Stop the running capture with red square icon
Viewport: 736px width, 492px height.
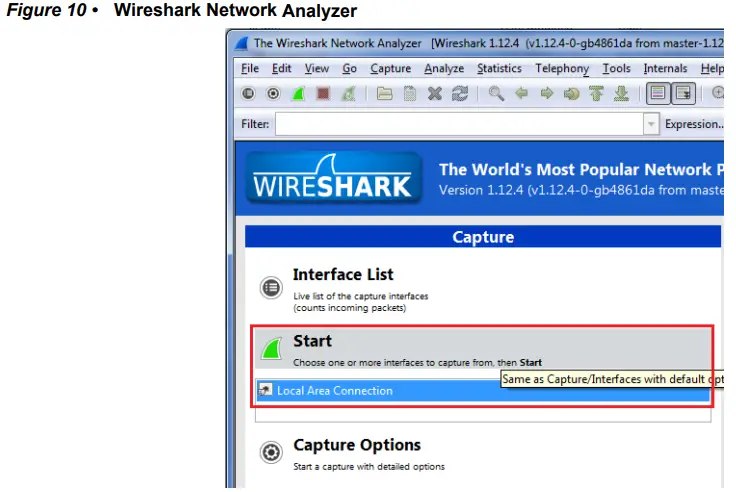point(323,93)
